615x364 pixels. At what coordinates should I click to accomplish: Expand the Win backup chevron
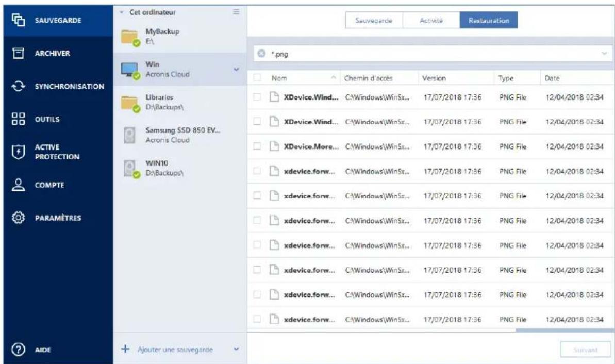click(x=236, y=70)
